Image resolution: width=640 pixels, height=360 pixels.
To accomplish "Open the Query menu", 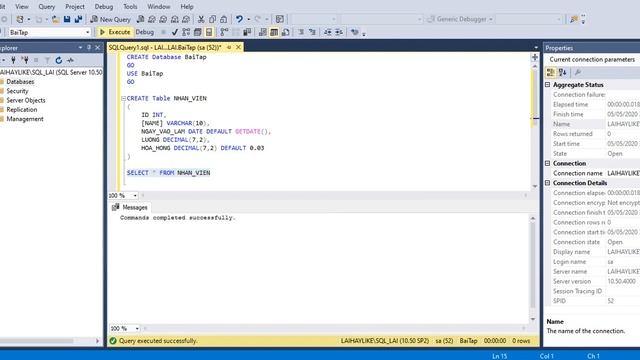I will click(47, 7).
